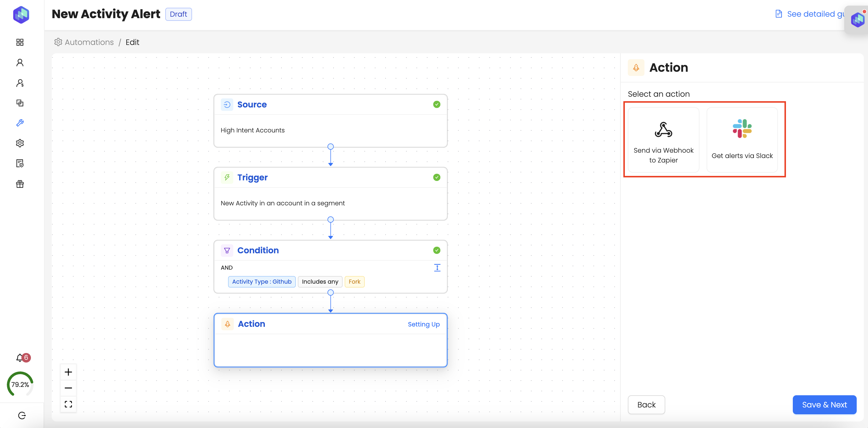This screenshot has height=428, width=868.
Task: Select Send via Webhook to Zapier action
Action: (x=663, y=140)
